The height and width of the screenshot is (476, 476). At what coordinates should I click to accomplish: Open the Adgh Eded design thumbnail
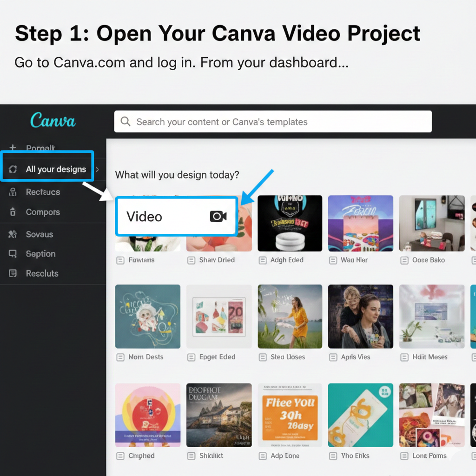click(290, 223)
